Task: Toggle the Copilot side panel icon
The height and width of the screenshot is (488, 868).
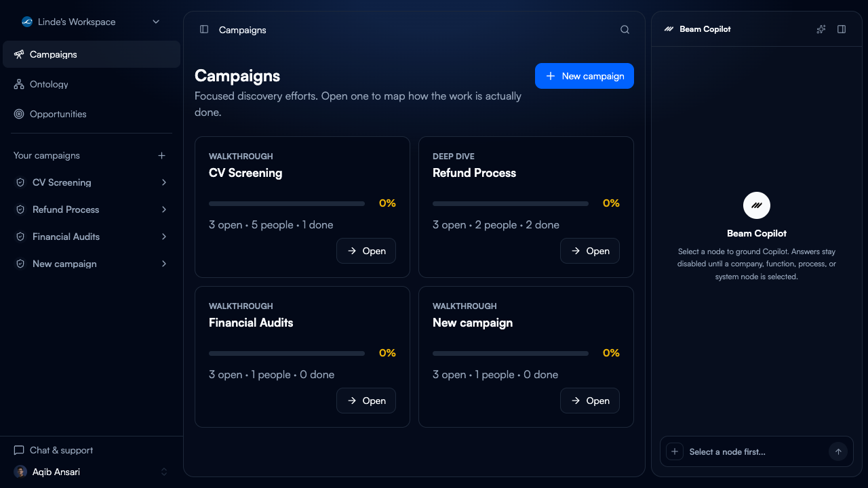Action: click(842, 29)
